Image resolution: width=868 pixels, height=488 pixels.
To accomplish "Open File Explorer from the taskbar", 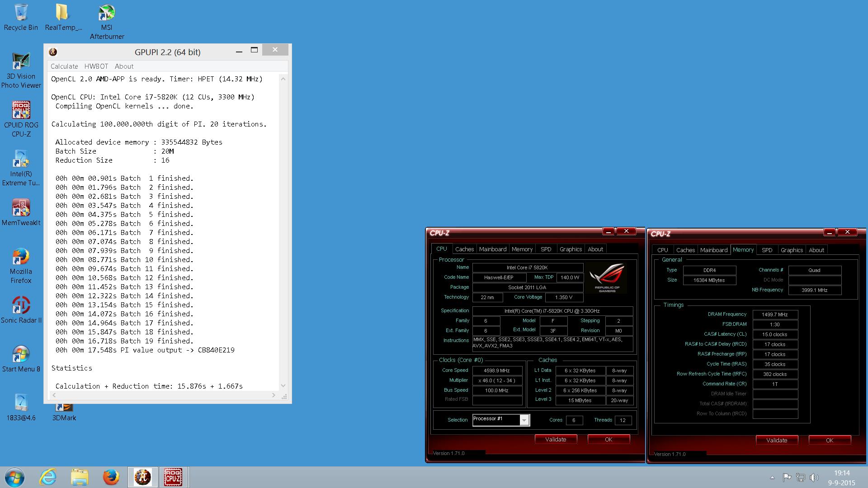I will pyautogui.click(x=80, y=477).
